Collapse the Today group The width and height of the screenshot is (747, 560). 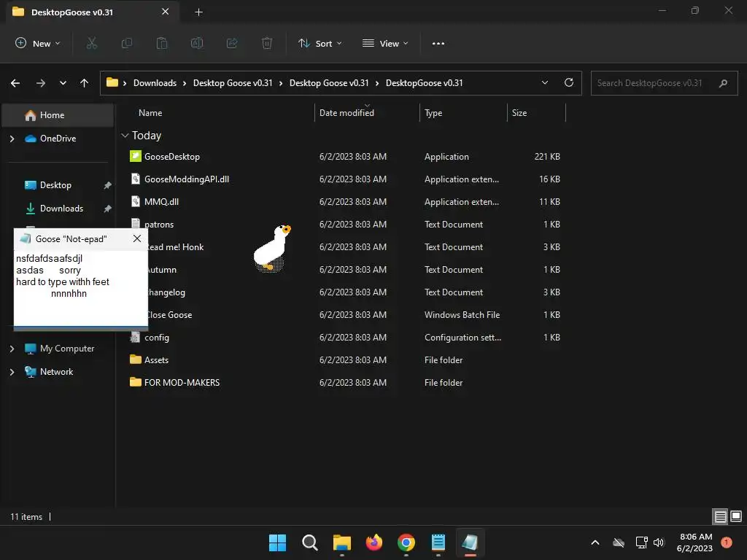[125, 136]
